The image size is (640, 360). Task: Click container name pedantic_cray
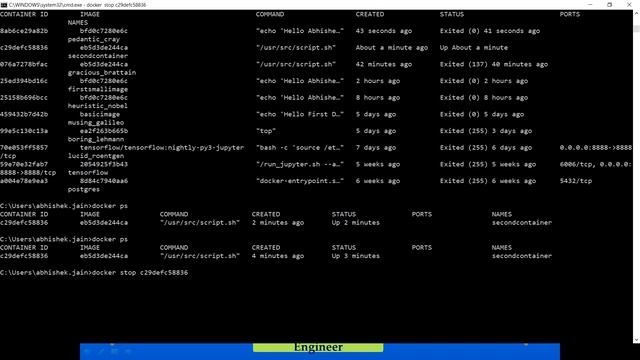94,40
